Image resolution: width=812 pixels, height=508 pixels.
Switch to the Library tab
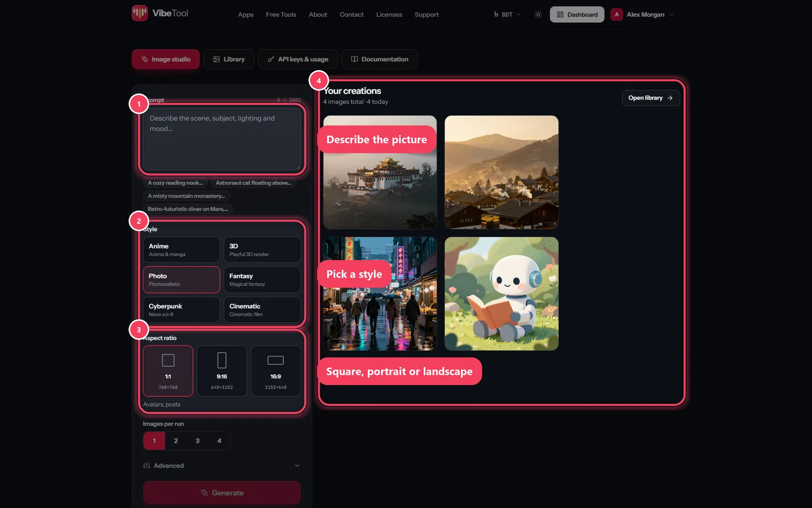(x=229, y=59)
